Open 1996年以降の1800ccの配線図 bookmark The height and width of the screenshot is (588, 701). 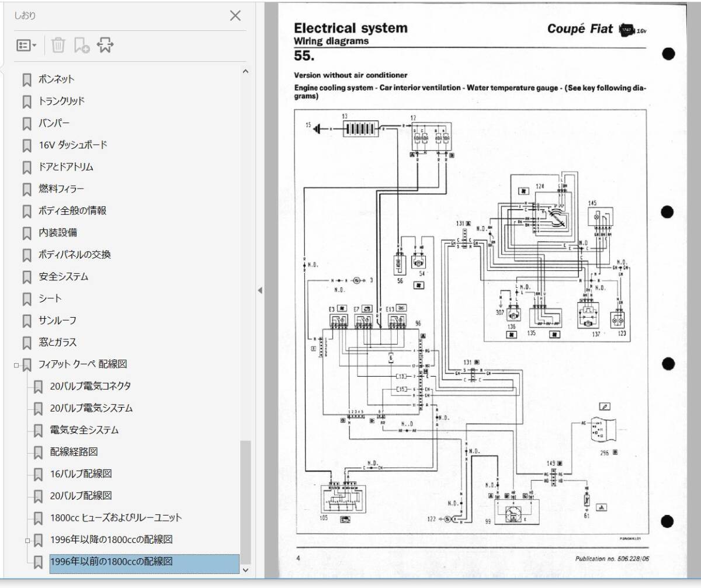111,540
